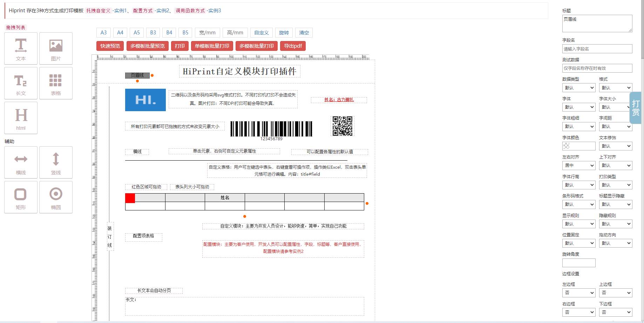Image resolution: width=644 pixels, height=323 pixels.
Task: Open the 字体行高 line height dropdown
Action: [579, 185]
